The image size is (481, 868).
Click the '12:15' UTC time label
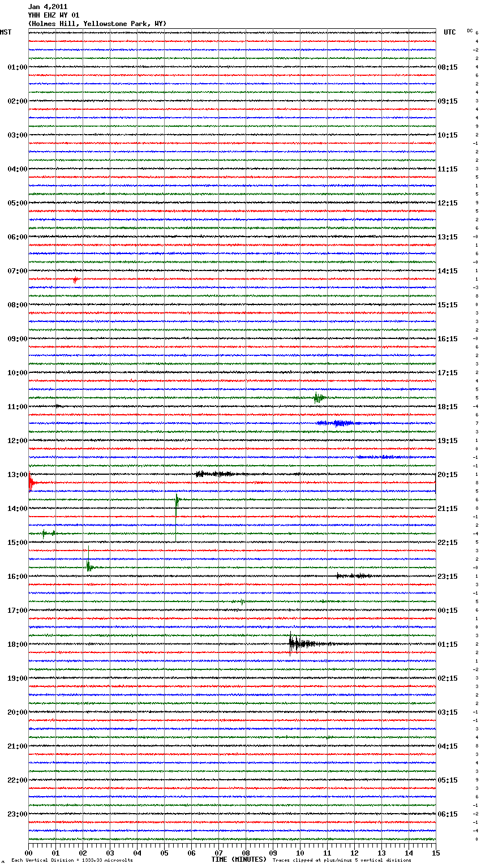tap(448, 203)
